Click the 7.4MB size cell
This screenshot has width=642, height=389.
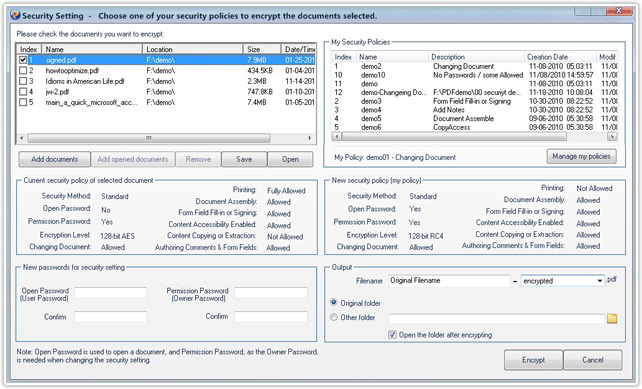[x=257, y=102]
